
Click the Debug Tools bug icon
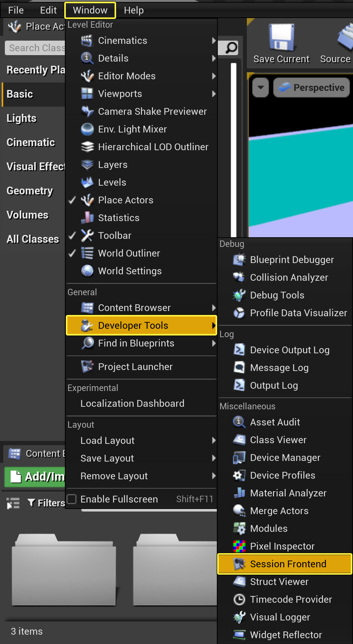(239, 295)
